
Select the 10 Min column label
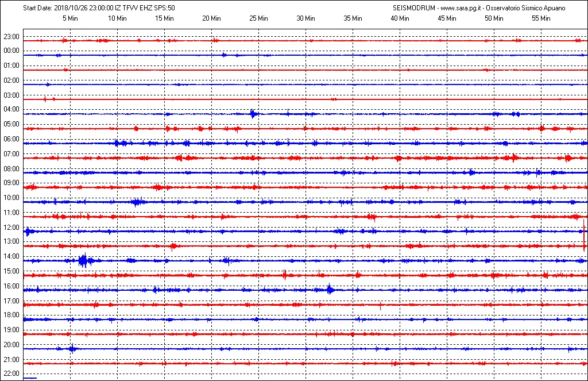(117, 18)
